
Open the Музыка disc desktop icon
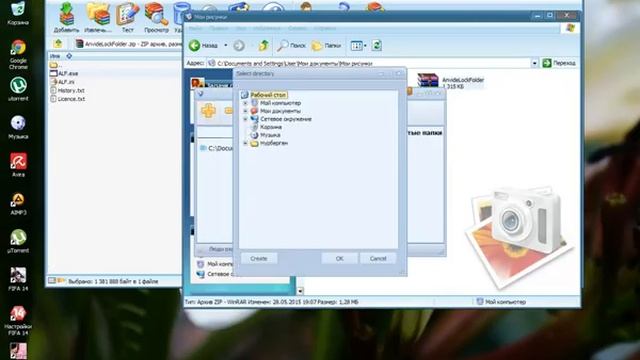(x=18, y=127)
